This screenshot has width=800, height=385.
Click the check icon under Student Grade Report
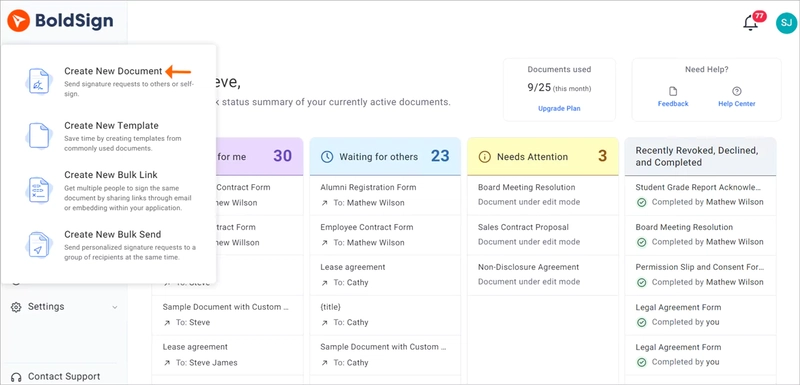point(642,202)
